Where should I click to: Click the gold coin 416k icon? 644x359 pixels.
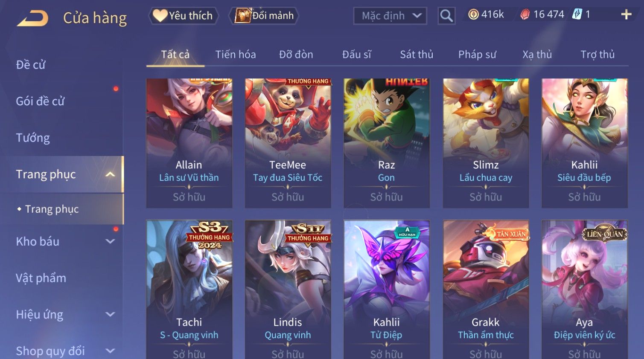[x=473, y=14]
